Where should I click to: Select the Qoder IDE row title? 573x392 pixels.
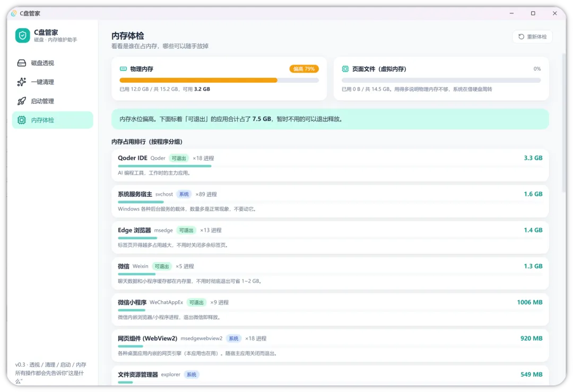click(132, 158)
